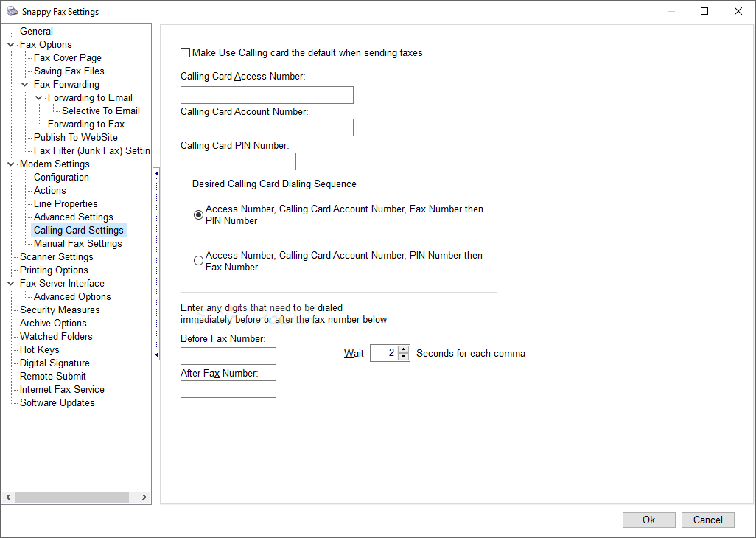Viewport: 756px width, 538px height.
Task: Enable Make Use Calling card default checkbox
Action: tap(185, 52)
